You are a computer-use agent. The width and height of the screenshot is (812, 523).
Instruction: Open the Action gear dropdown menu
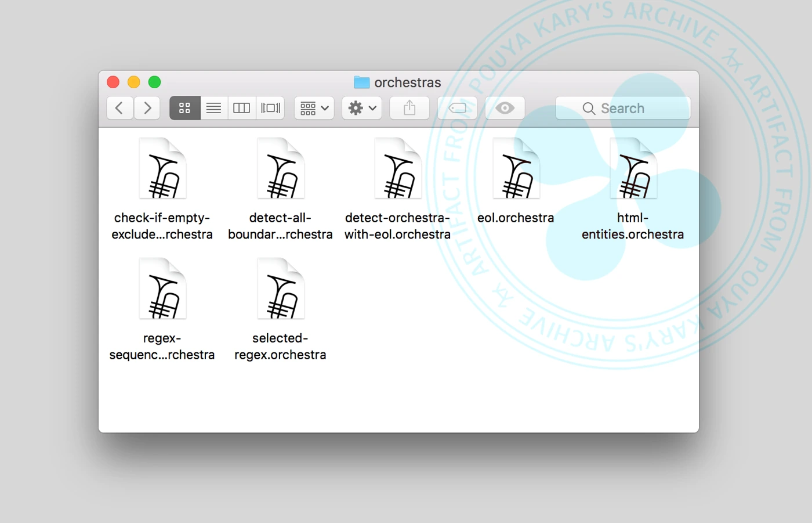tap(362, 108)
